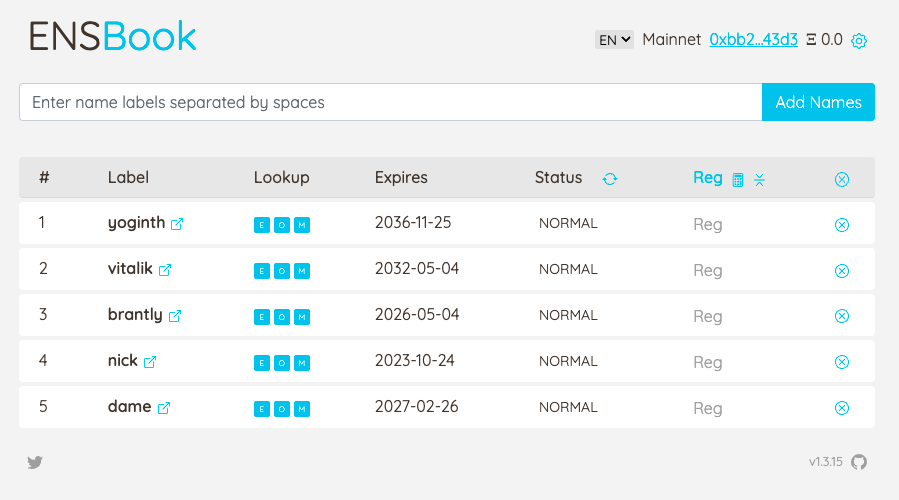Remove the brantly row
Viewport: 899px width, 500px height.
point(842,316)
